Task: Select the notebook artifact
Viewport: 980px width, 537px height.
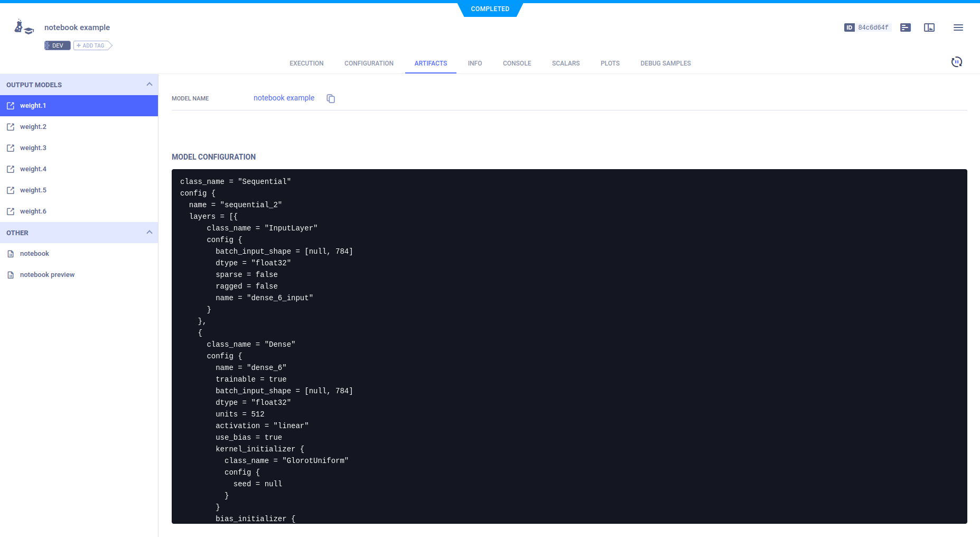Action: [34, 254]
